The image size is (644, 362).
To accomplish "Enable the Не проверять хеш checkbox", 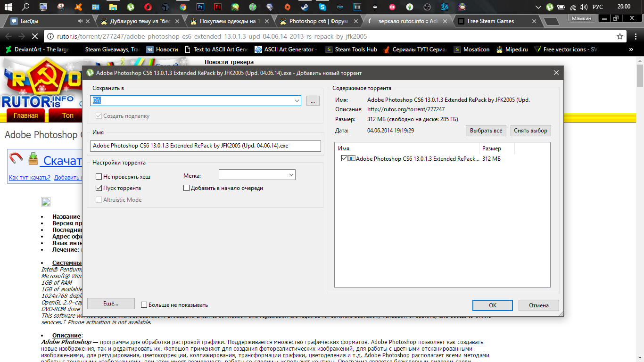I will click(99, 177).
